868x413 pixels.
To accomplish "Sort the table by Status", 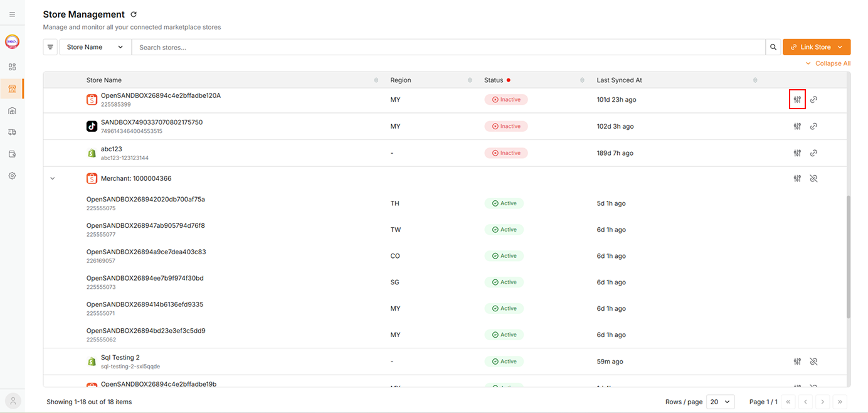I will pyautogui.click(x=582, y=80).
